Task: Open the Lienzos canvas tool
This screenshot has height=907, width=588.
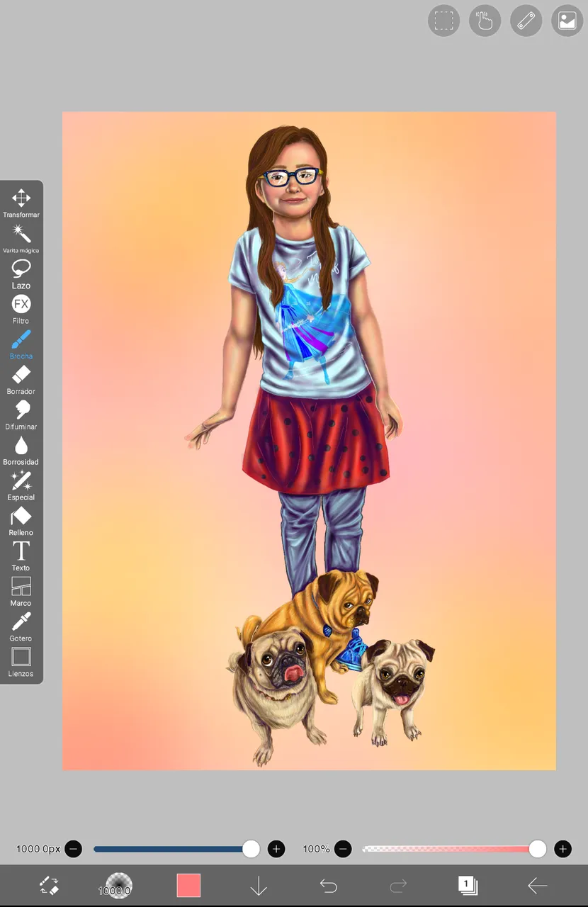Action: click(x=21, y=663)
